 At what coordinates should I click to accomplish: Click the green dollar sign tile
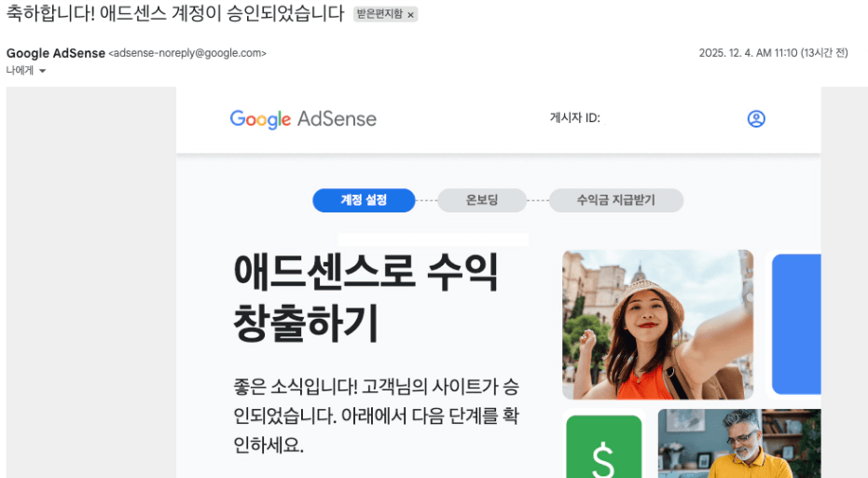click(604, 446)
